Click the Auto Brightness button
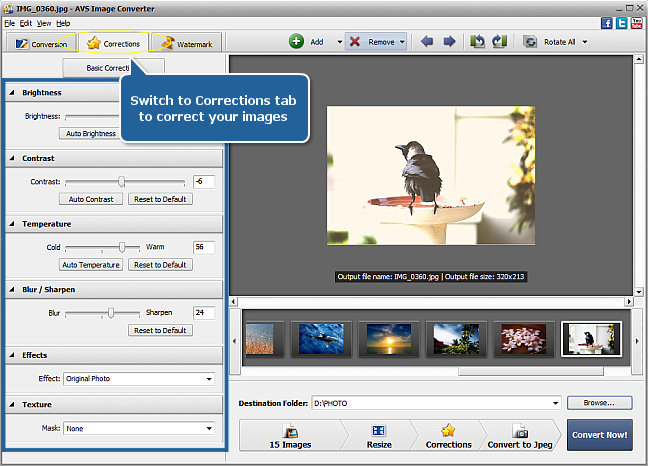This screenshot has height=466, width=648. [91, 133]
